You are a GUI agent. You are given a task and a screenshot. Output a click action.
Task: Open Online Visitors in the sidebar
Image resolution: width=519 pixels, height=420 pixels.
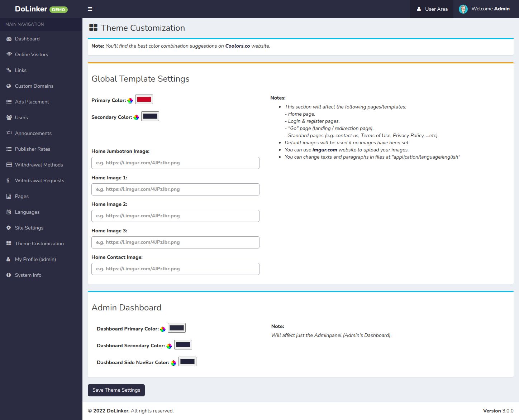pyautogui.click(x=41, y=54)
